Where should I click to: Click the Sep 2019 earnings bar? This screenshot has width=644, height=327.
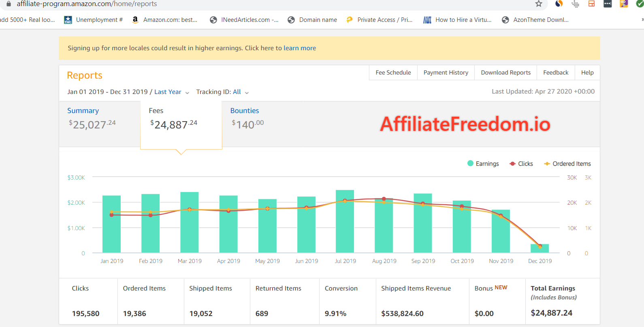pos(423,223)
